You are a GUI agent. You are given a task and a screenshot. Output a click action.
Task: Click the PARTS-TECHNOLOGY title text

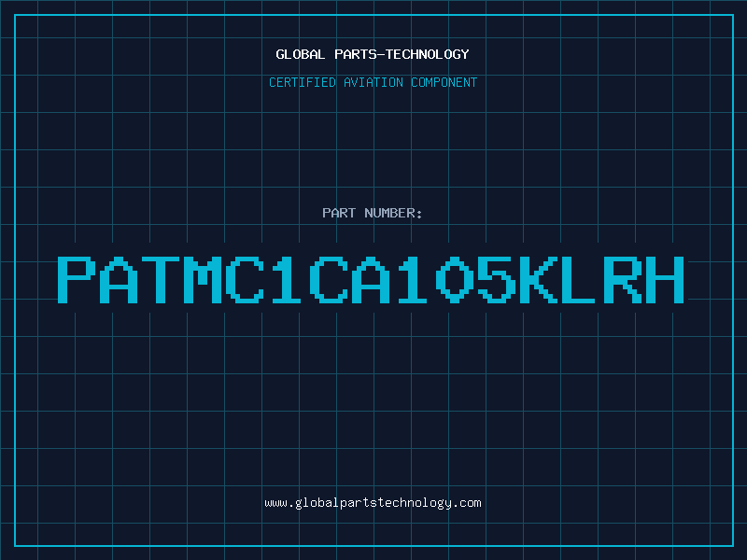[x=402, y=54]
